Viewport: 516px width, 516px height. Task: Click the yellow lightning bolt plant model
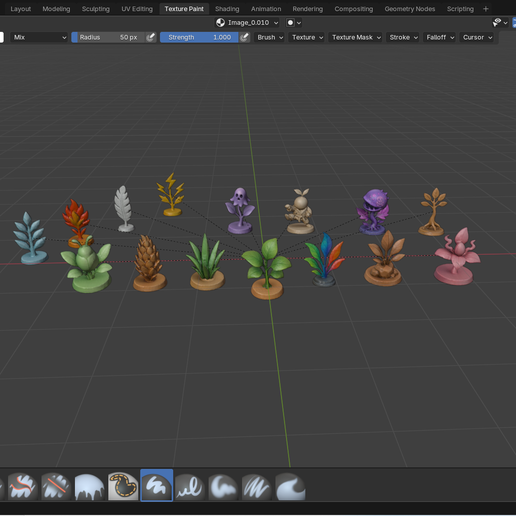click(171, 195)
